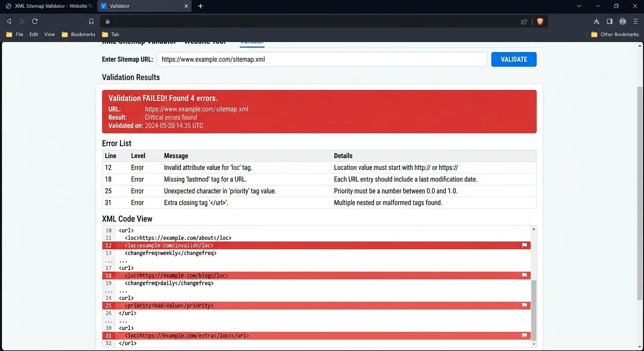Click the globe favicon of Sitemap tab
Screen dimensions: 644x351
point(8,6)
